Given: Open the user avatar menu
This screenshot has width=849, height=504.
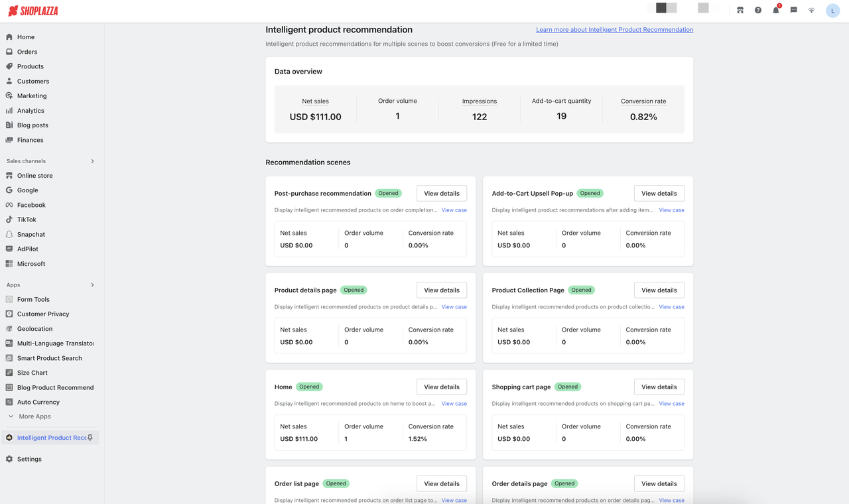Looking at the screenshot, I should click(832, 11).
